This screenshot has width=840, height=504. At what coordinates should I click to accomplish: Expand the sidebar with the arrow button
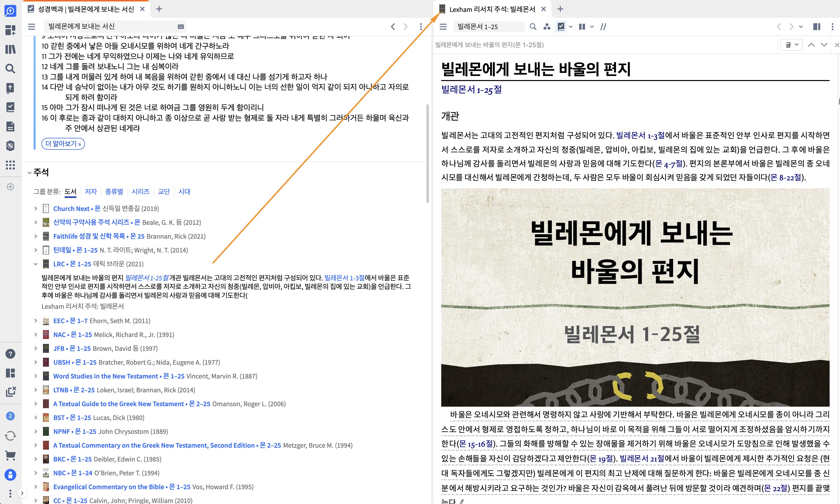tap(22, 493)
